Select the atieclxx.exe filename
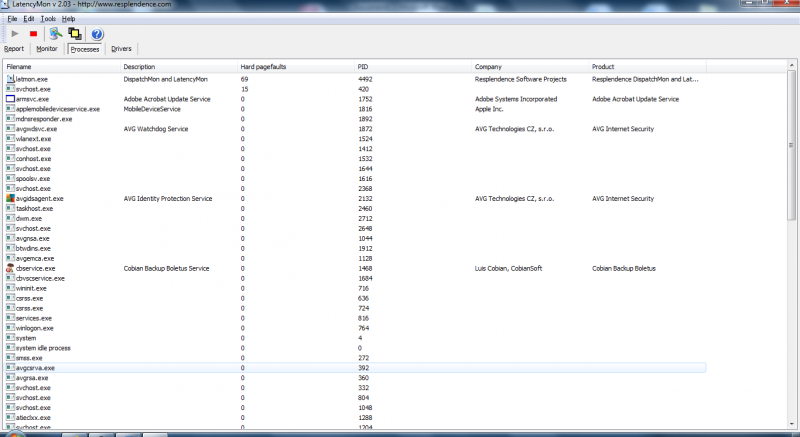The image size is (800, 437). 33,418
